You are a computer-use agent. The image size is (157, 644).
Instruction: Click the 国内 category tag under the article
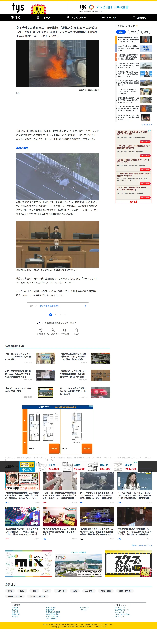[x=18, y=93]
